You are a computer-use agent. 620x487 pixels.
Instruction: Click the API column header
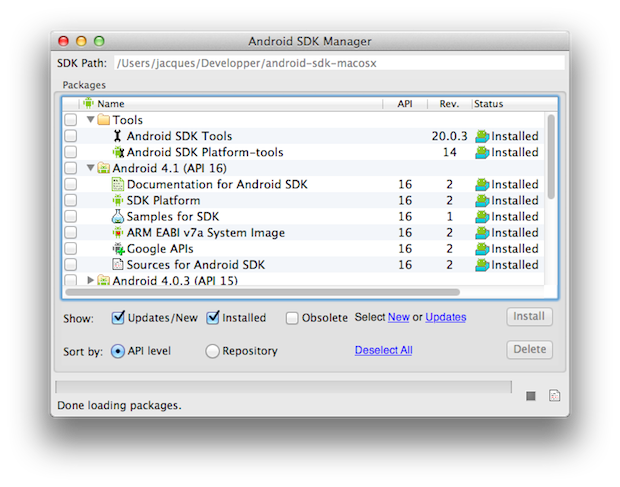click(x=405, y=104)
